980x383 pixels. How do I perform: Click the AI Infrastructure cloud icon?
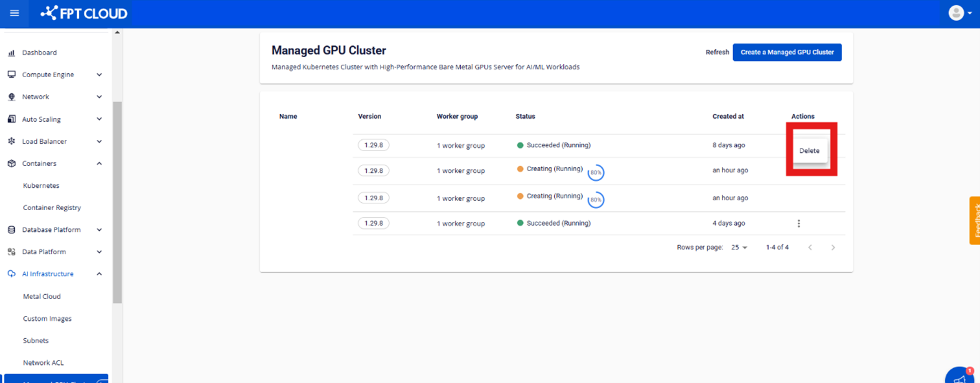tap(11, 274)
